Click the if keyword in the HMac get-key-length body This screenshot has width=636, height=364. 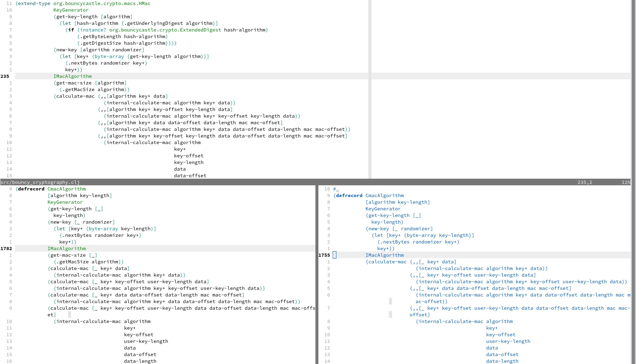pyautogui.click(x=71, y=30)
